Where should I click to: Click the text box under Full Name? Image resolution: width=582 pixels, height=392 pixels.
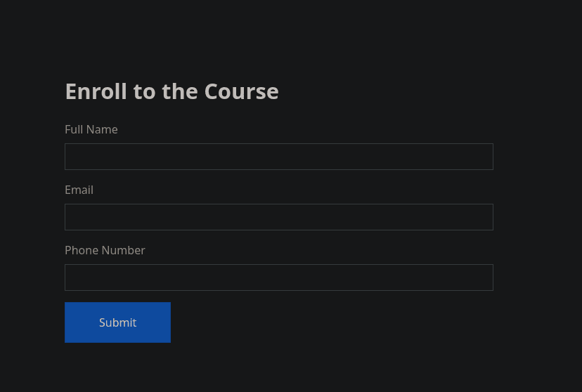pyautogui.click(x=278, y=157)
